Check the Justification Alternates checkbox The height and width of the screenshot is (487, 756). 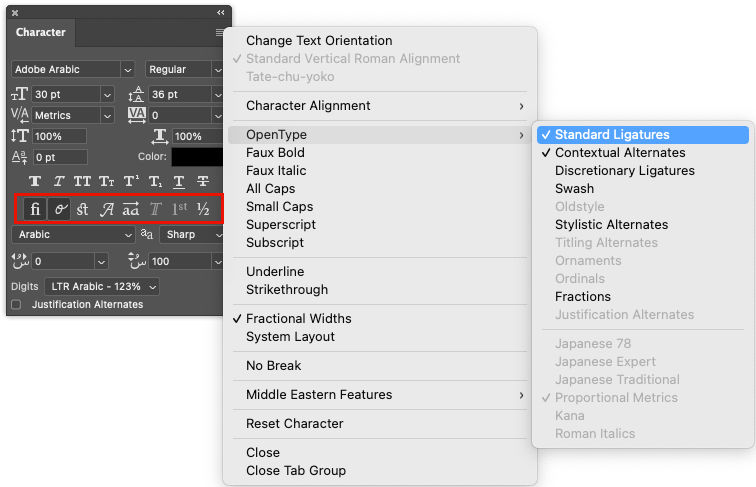16,304
